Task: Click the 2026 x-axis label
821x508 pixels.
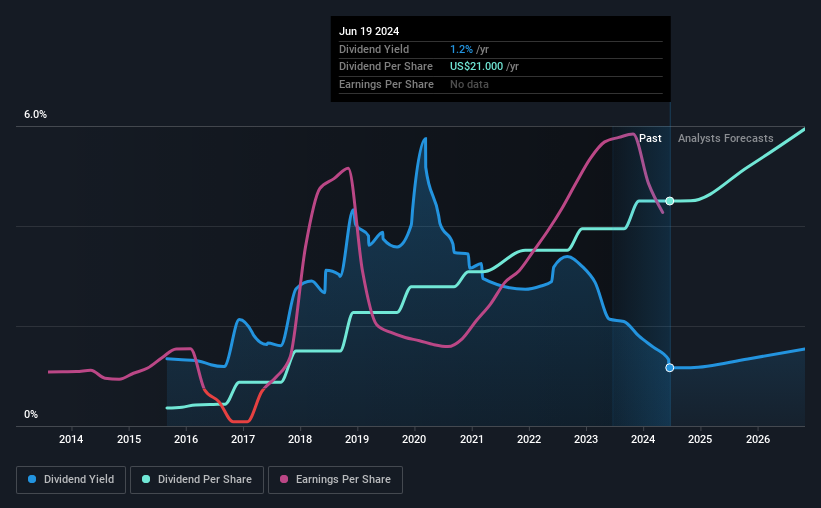Action: (x=758, y=439)
